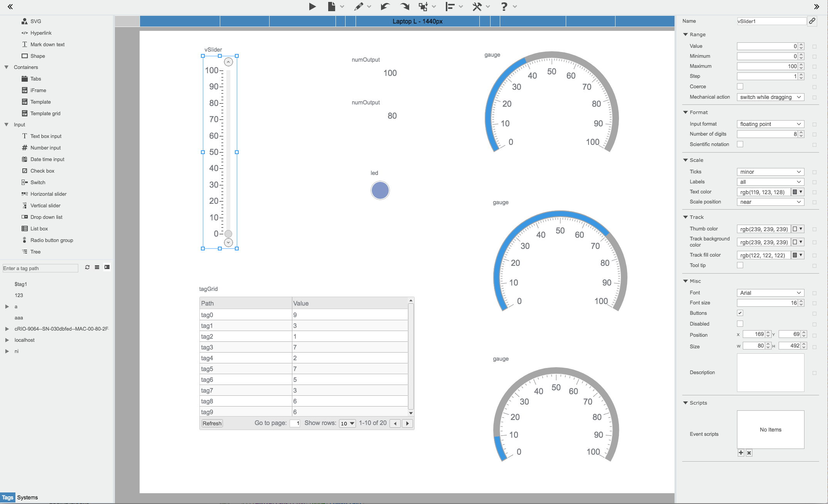The image size is (828, 504).
Task: Open the Ticks dropdown
Action: pos(770,172)
